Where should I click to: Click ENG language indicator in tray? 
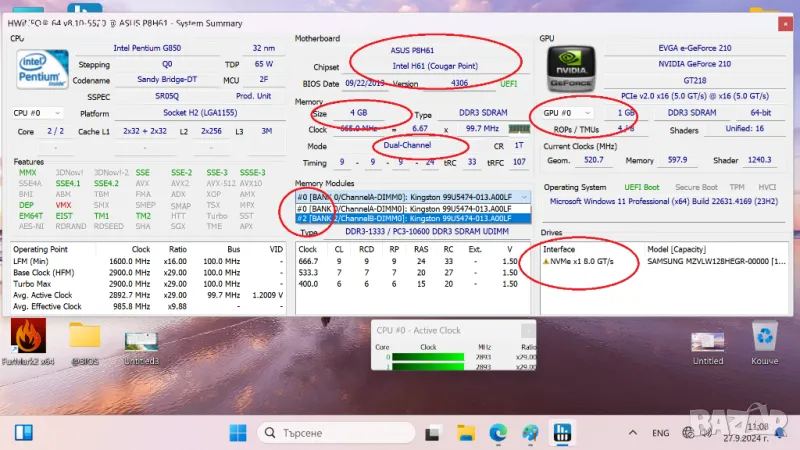[x=661, y=432]
